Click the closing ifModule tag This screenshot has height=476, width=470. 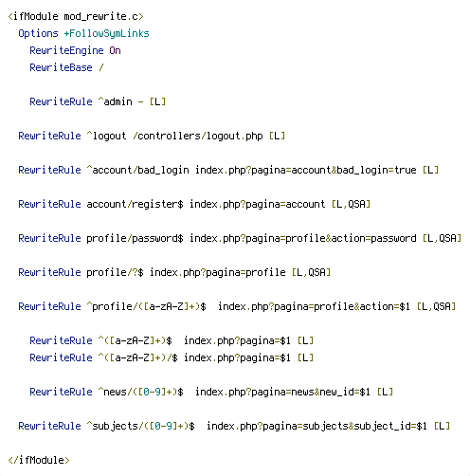(39, 460)
